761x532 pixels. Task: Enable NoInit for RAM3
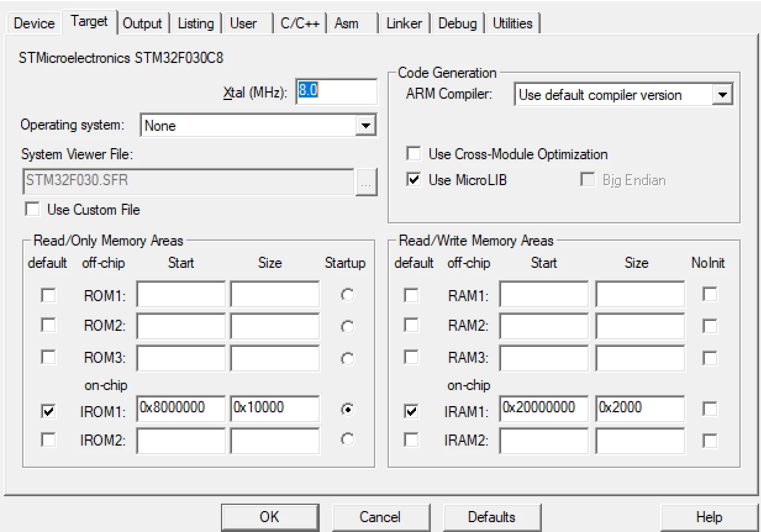point(710,357)
